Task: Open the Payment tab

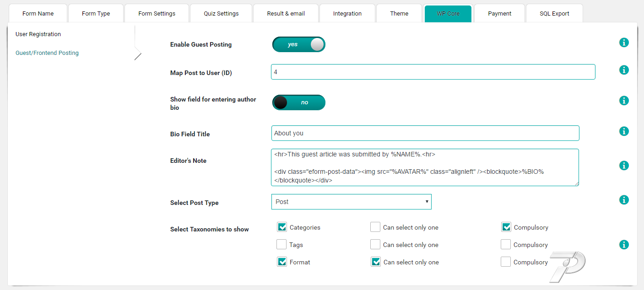Action: pyautogui.click(x=499, y=13)
